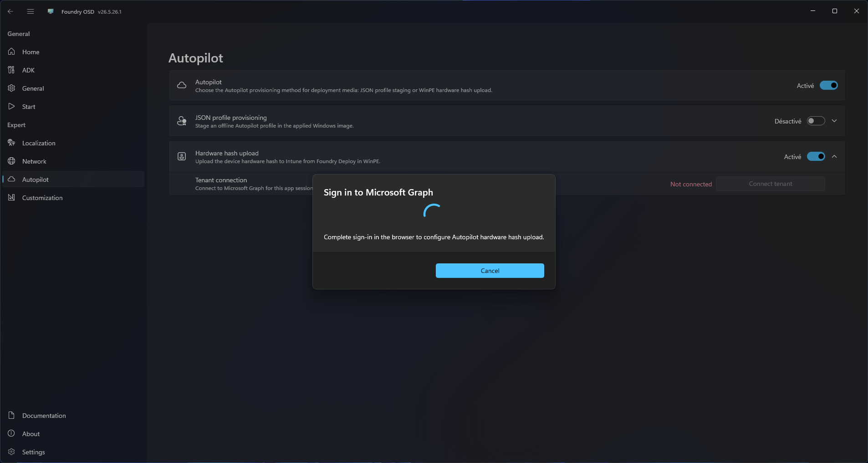
Task: Switch to the Network page
Action: [34, 161]
